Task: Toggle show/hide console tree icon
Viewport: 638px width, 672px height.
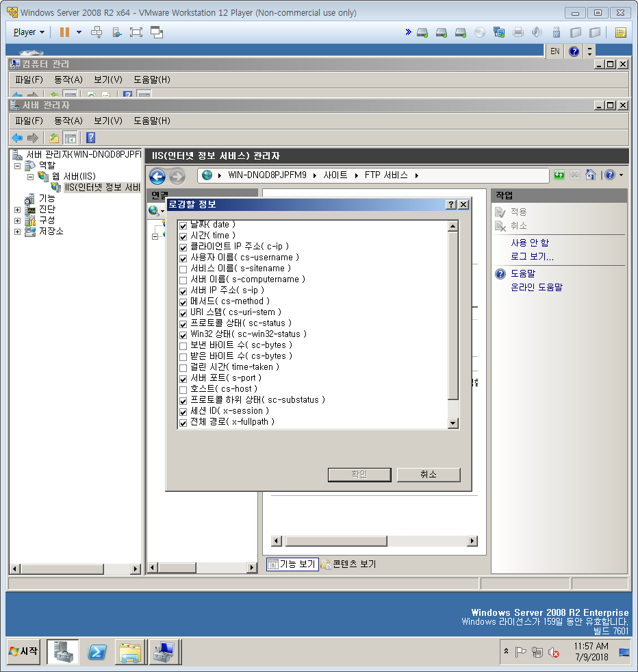Action: click(x=71, y=138)
